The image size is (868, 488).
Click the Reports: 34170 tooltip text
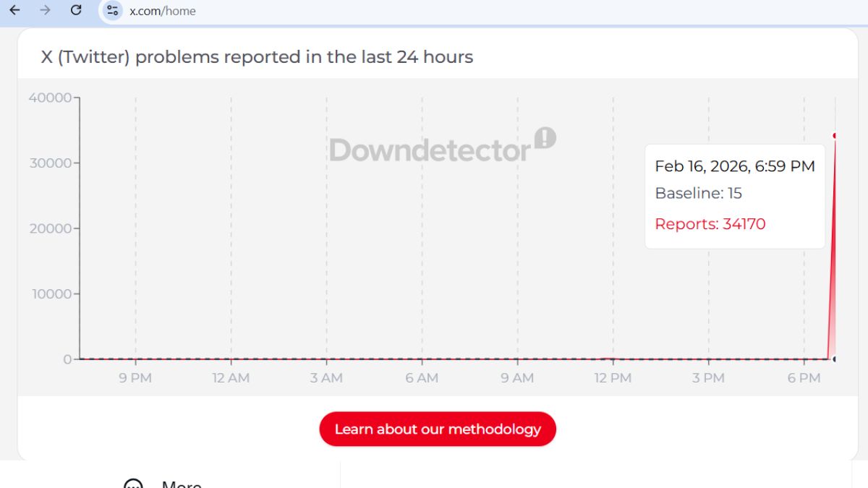coord(710,224)
